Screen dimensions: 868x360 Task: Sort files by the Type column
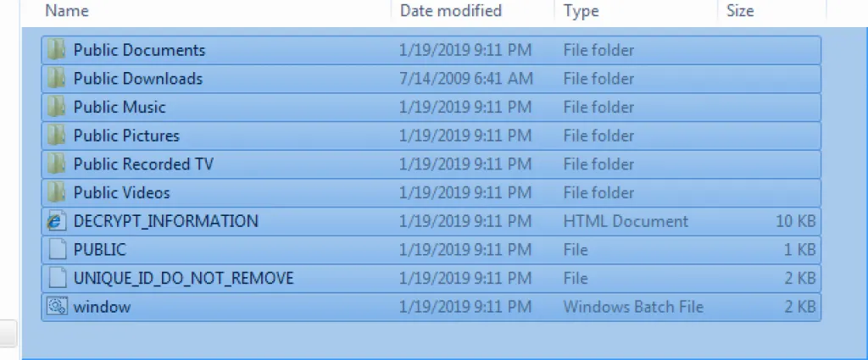pyautogui.click(x=581, y=11)
